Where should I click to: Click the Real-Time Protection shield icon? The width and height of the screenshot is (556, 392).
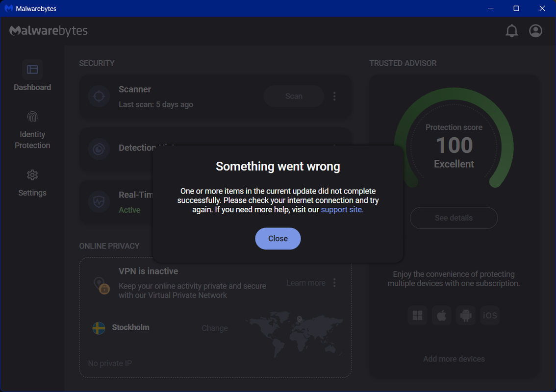pyautogui.click(x=99, y=202)
